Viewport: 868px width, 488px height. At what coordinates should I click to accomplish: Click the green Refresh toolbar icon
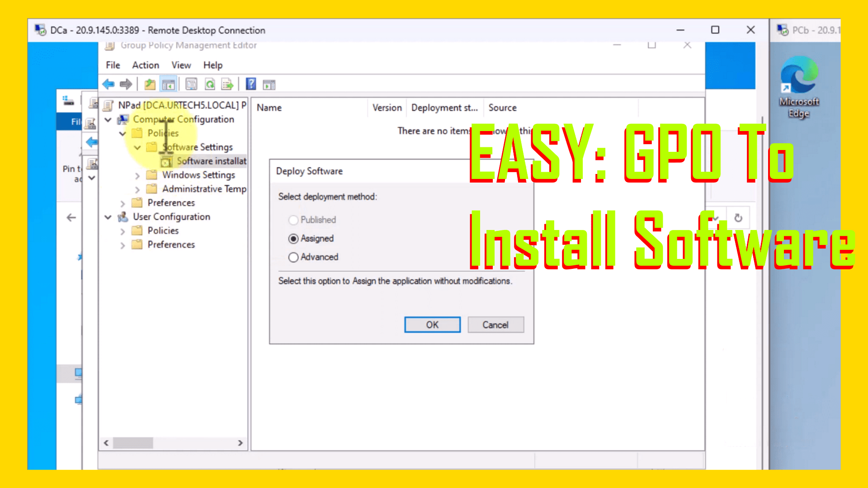tap(210, 84)
